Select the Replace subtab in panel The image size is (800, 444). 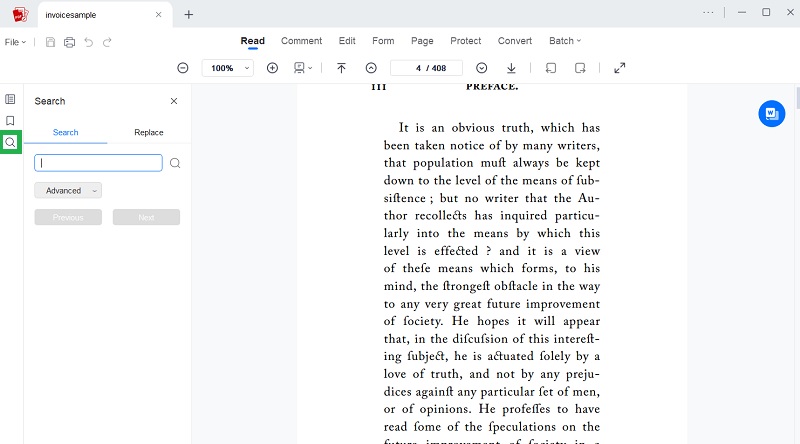(x=149, y=132)
